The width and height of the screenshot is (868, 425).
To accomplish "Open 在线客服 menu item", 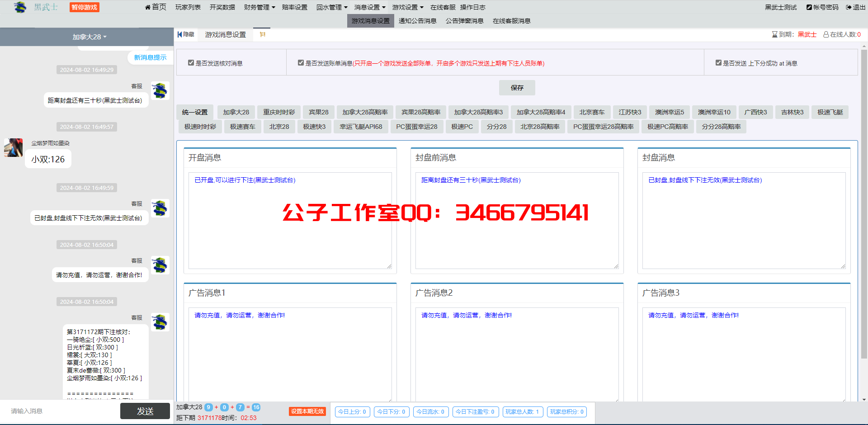I will 443,7.
